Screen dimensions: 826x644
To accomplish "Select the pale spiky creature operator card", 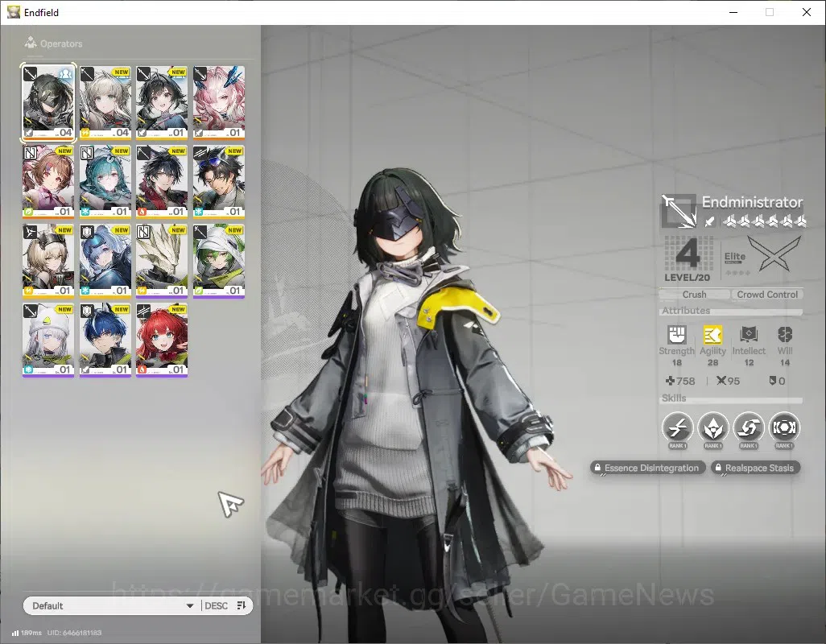I will (162, 261).
